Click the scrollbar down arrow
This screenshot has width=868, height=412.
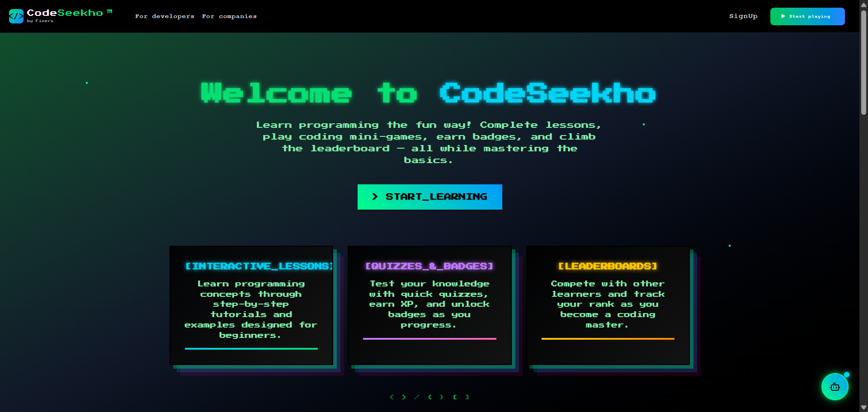click(x=863, y=407)
